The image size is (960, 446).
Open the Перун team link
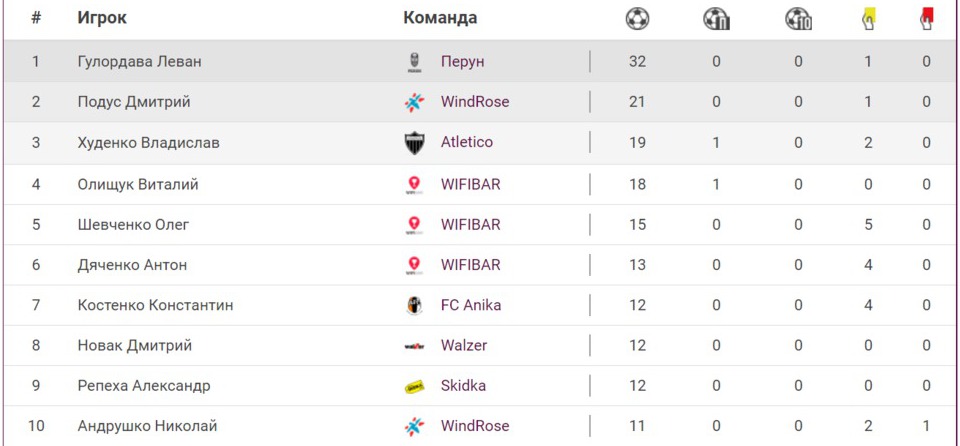462,62
